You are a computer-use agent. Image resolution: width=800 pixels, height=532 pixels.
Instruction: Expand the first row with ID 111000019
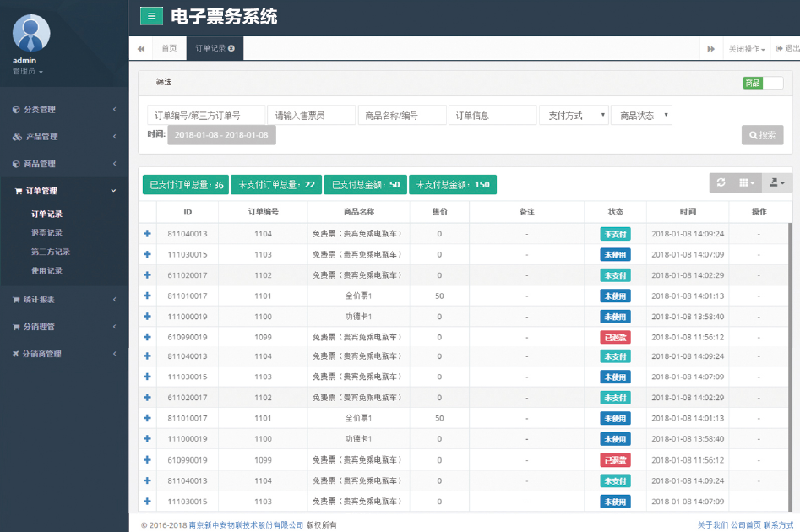coord(148,316)
